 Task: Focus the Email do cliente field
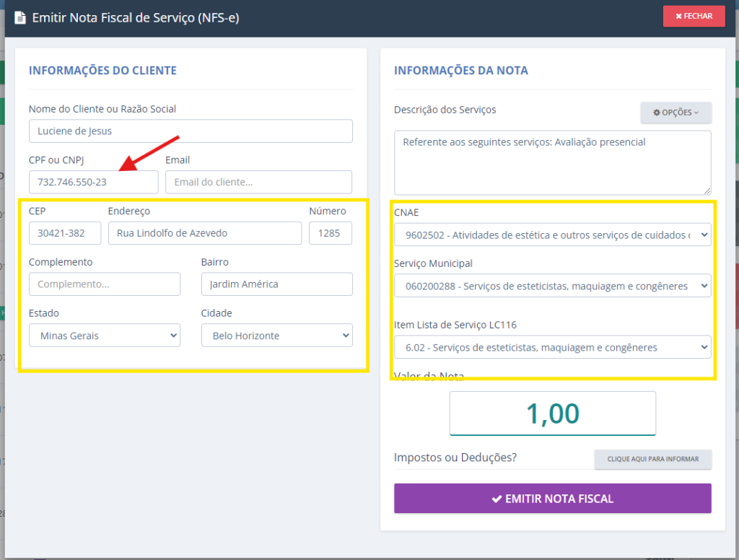pos(258,182)
